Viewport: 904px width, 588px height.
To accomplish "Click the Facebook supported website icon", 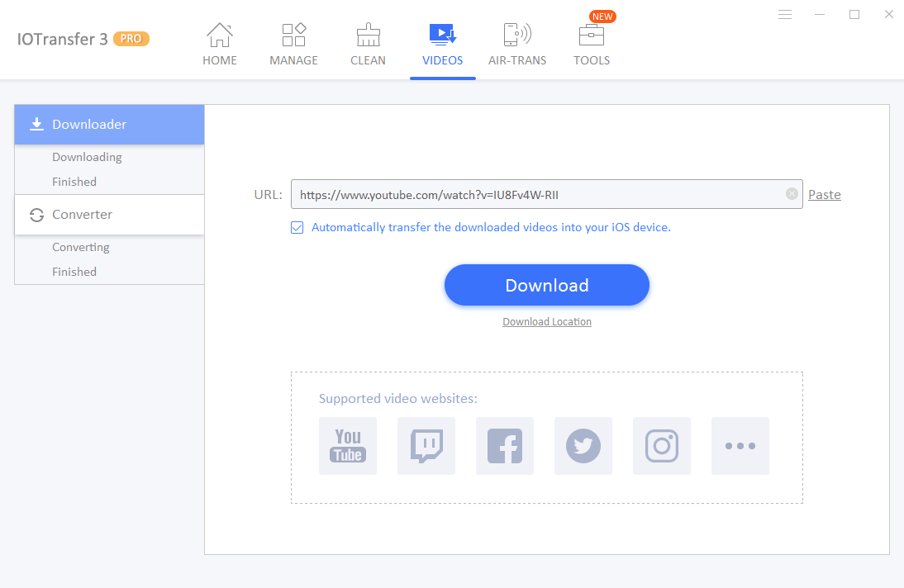I will [x=504, y=446].
